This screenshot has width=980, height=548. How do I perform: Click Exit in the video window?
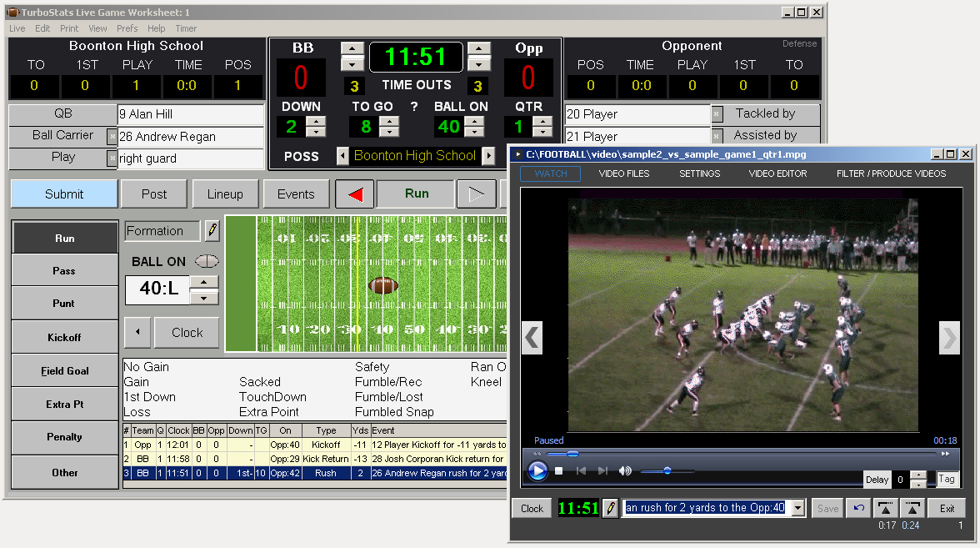(947, 508)
